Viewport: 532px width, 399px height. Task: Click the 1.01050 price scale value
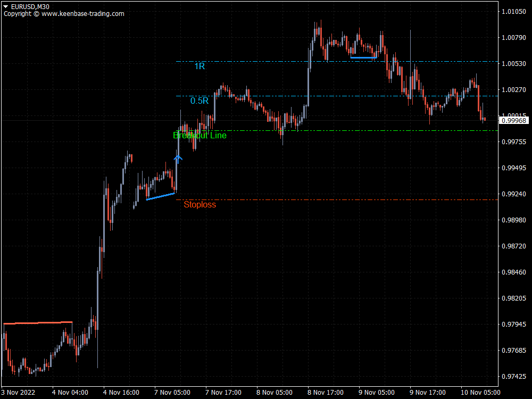514,12
